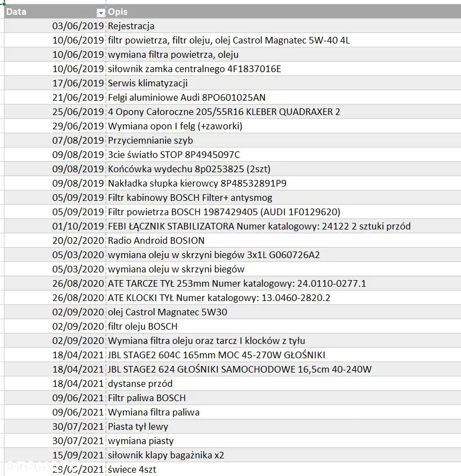
Task: Click the Serwis klimatyzacji cell
Action: click(148, 83)
